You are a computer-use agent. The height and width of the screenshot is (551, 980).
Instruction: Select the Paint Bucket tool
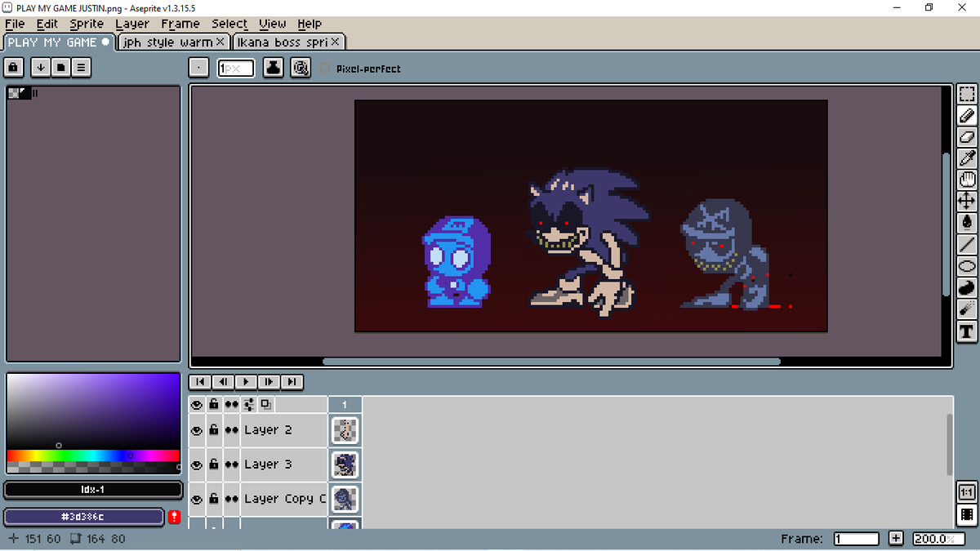[966, 222]
